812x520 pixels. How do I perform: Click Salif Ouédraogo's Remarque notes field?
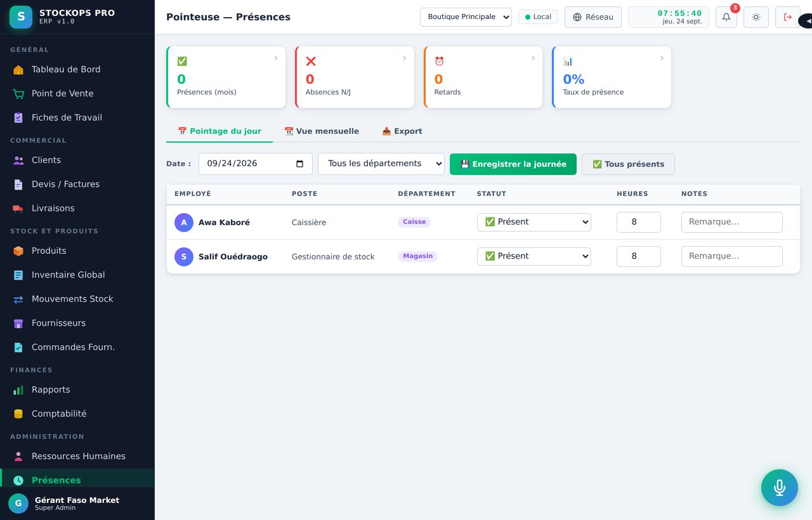(x=732, y=256)
